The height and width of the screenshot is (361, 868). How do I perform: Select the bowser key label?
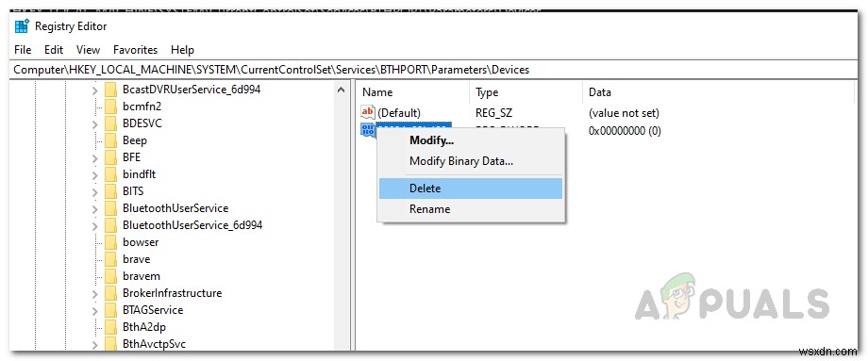pos(141,242)
